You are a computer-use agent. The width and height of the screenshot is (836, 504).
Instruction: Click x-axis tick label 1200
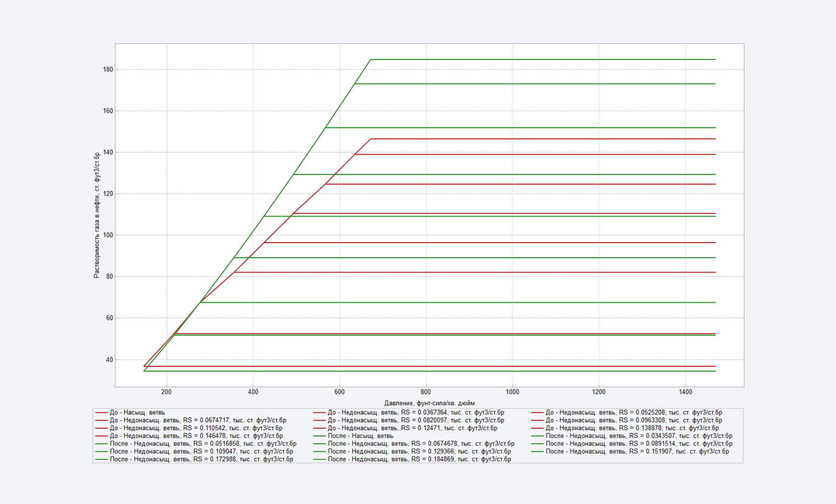pos(599,392)
